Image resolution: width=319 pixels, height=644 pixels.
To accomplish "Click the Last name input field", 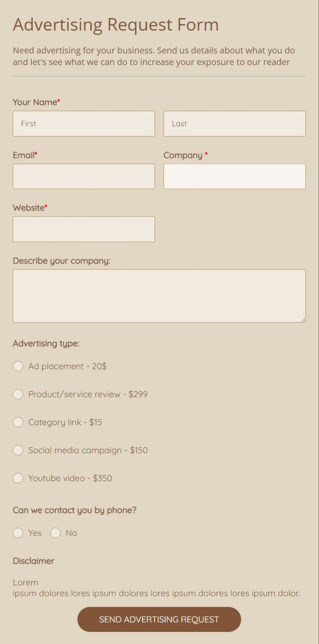I will tap(234, 124).
